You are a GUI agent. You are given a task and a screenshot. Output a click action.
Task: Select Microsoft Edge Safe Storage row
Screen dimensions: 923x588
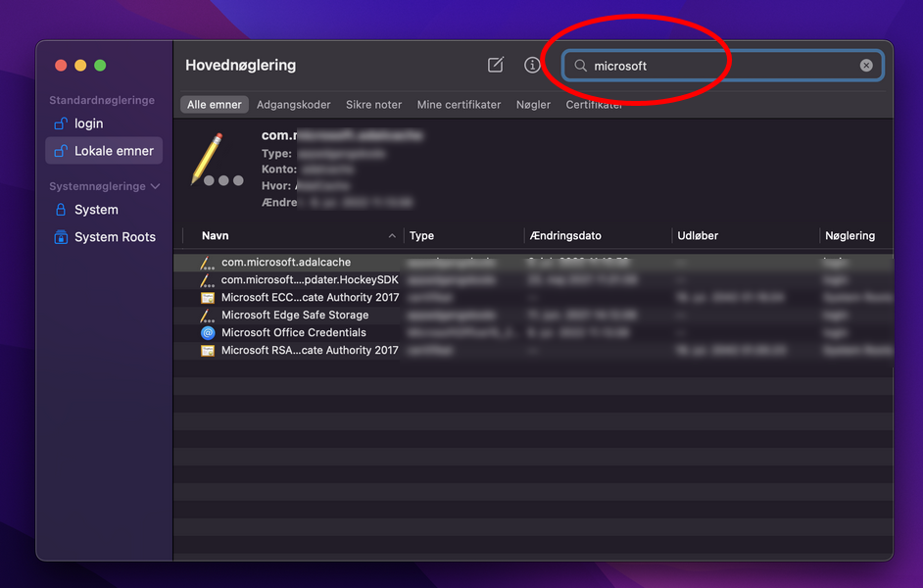pos(533,315)
